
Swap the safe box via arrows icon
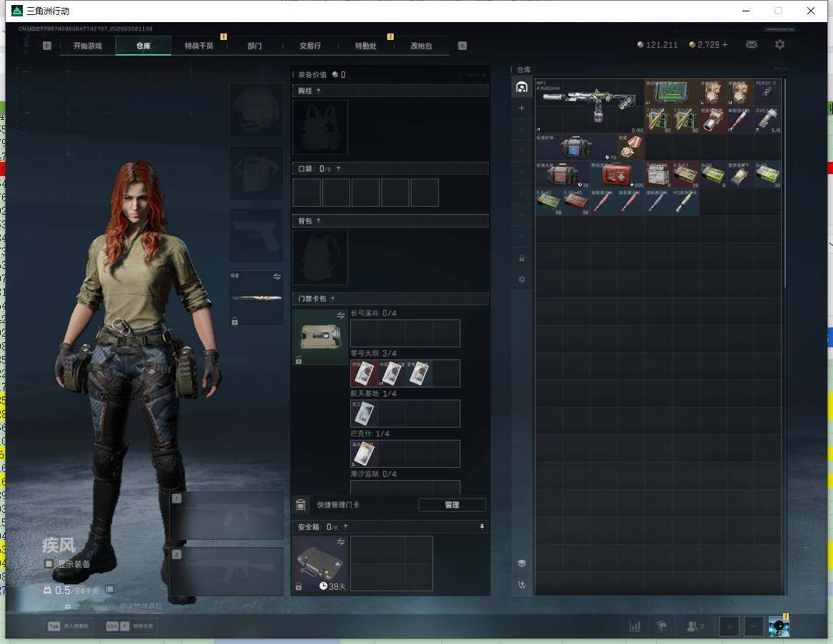click(x=340, y=542)
